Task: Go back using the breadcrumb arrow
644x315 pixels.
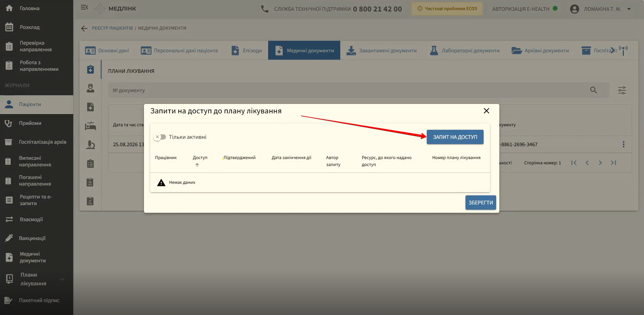Action: (84, 28)
